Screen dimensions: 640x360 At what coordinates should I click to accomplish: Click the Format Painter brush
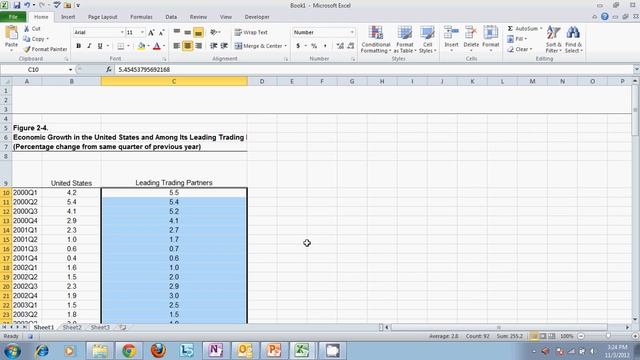pyautogui.click(x=27, y=49)
